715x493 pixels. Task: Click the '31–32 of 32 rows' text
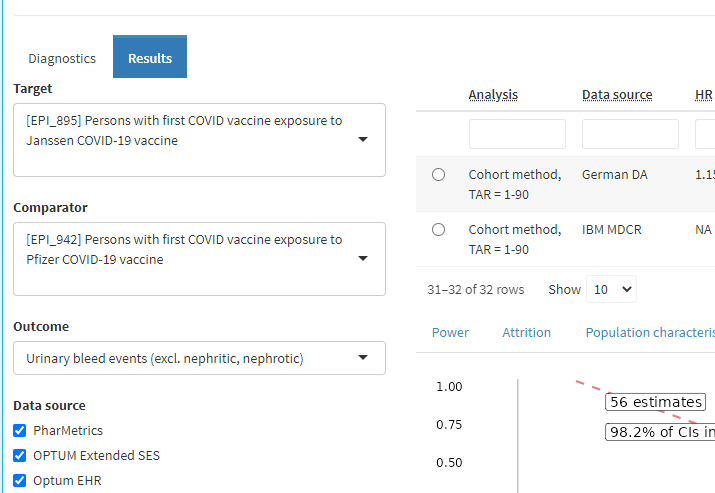pos(476,290)
